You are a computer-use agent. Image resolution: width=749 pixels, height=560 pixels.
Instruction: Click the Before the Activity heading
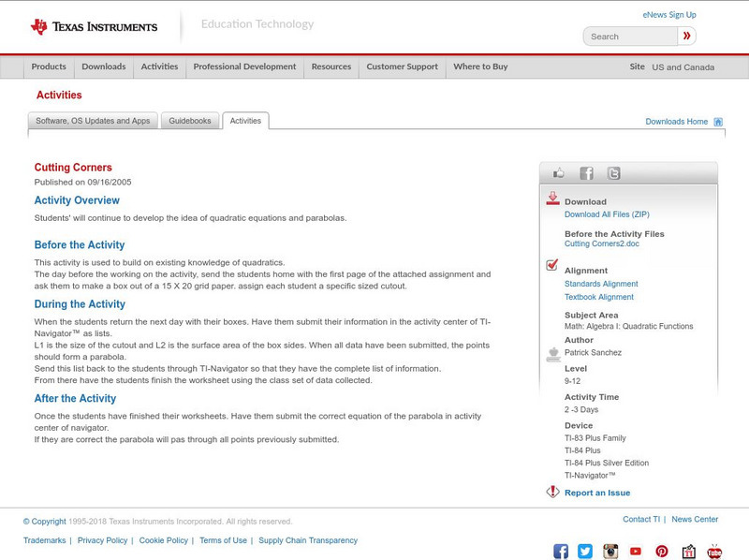(80, 244)
